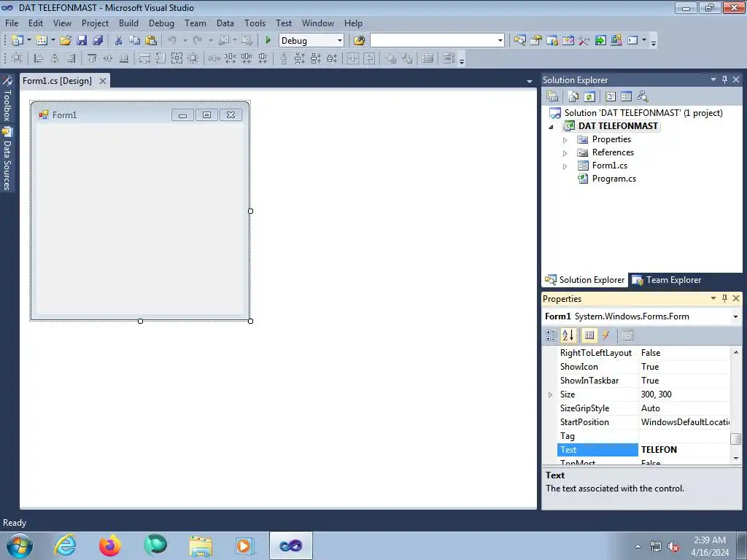Select the Solution 'DAT TELEFONMAST' node
Image resolution: width=747 pixels, height=560 pixels.
pyautogui.click(x=643, y=113)
